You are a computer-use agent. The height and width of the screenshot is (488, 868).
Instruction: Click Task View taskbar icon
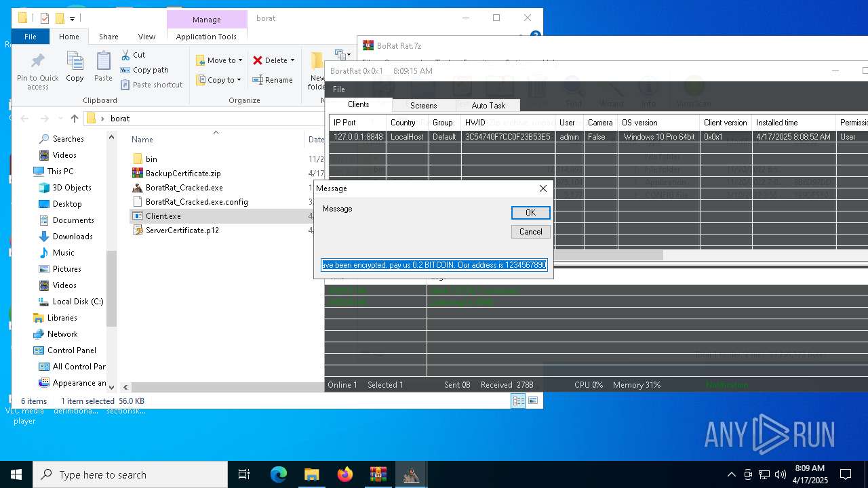click(x=244, y=474)
